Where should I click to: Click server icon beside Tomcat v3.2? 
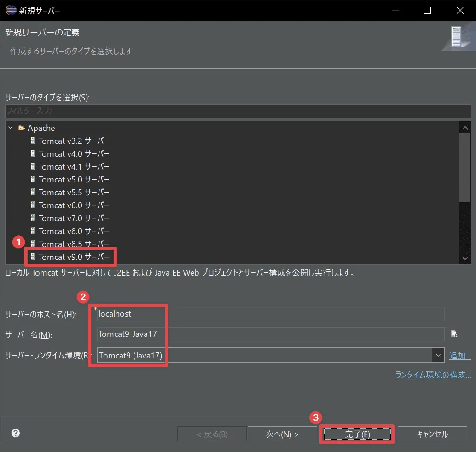pos(33,141)
